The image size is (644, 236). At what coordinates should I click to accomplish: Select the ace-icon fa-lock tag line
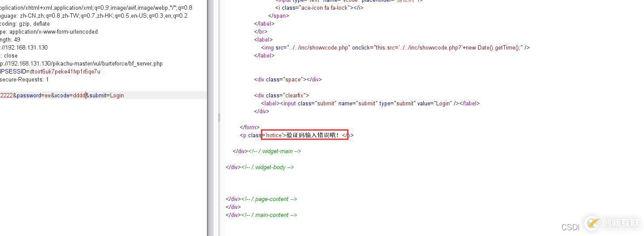(319, 8)
